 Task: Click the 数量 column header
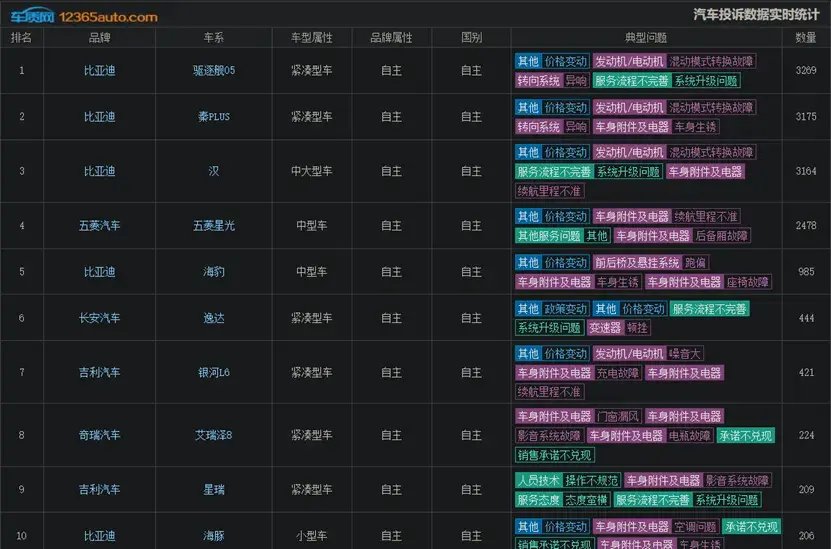(x=806, y=38)
